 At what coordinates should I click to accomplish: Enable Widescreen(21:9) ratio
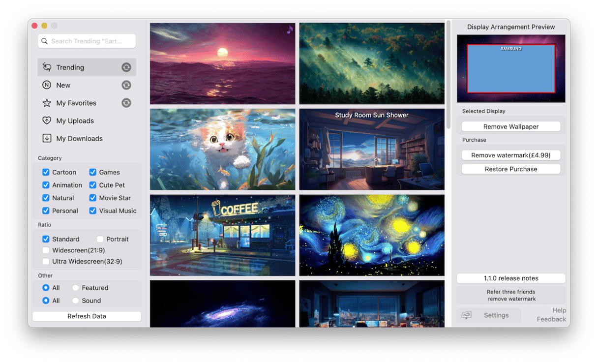pos(46,250)
